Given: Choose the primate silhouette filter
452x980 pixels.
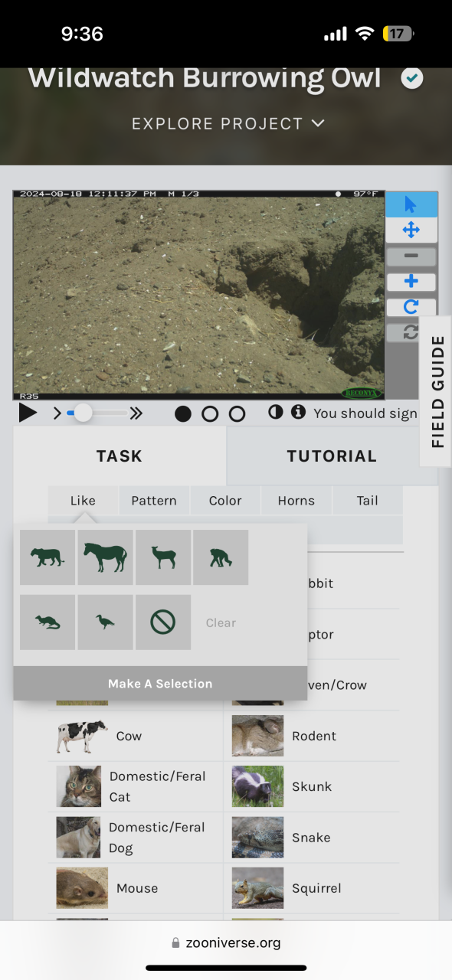Looking at the screenshot, I should click(221, 557).
